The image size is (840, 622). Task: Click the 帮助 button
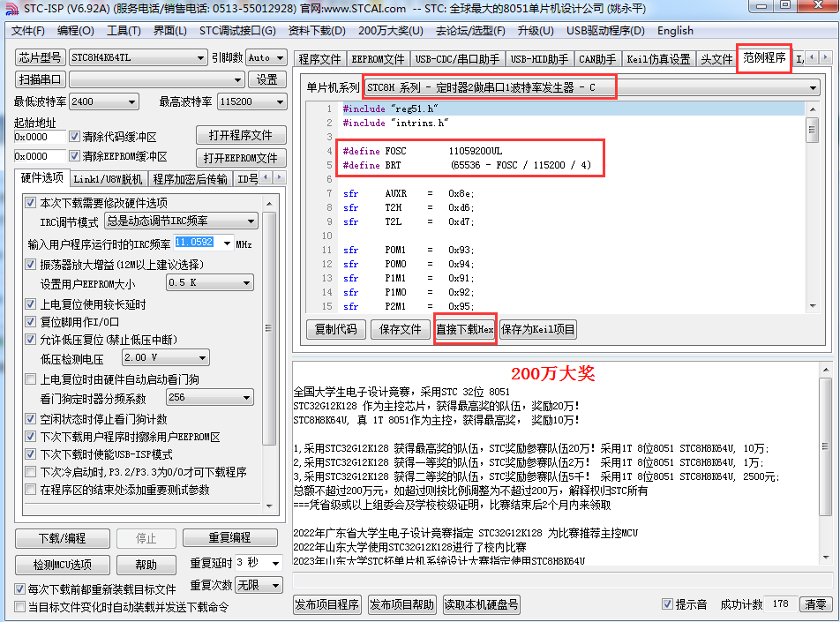click(x=146, y=565)
